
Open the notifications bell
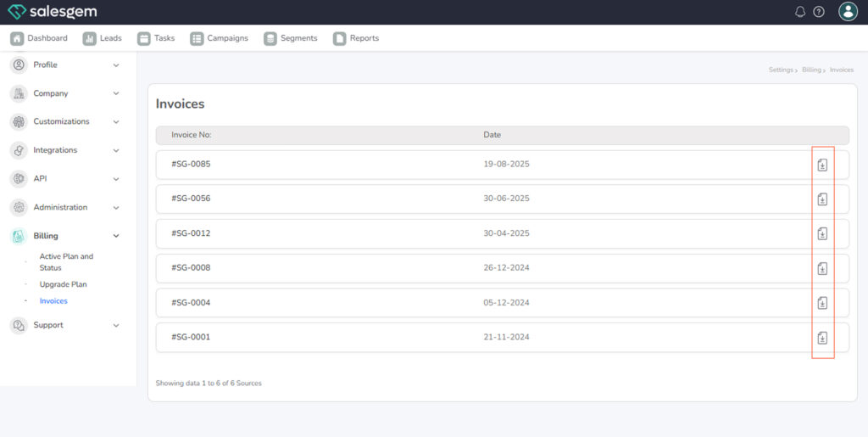pyautogui.click(x=800, y=12)
